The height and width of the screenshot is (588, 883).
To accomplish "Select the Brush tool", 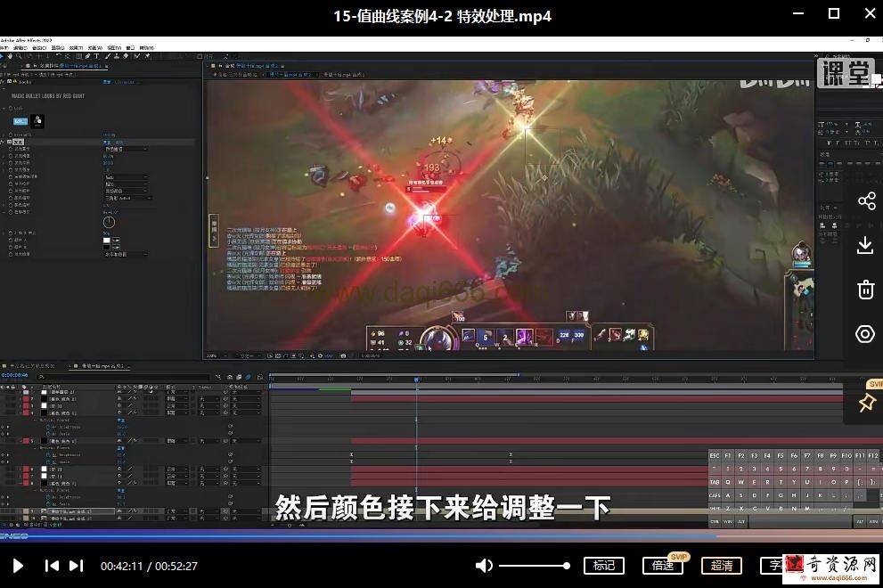I will 107,56.
